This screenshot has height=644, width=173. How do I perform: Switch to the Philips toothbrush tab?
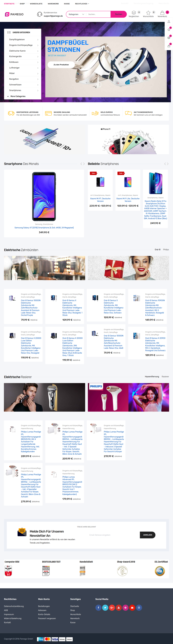(166, 250)
